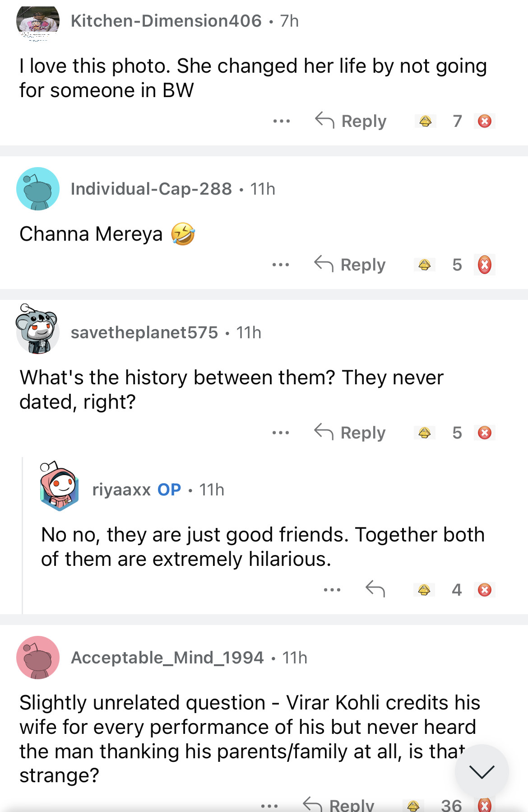Downvote riyaaxx's reply
The image size is (528, 812).
click(484, 590)
